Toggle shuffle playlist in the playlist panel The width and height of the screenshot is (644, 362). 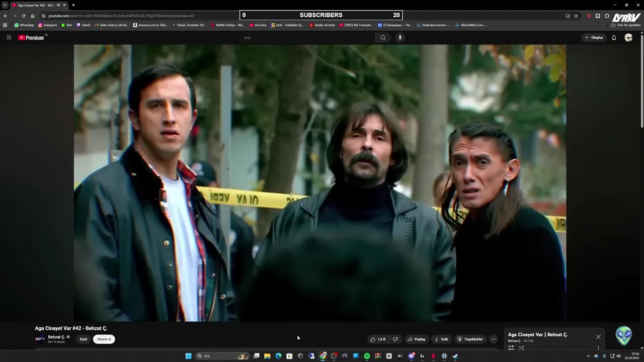(x=521, y=347)
